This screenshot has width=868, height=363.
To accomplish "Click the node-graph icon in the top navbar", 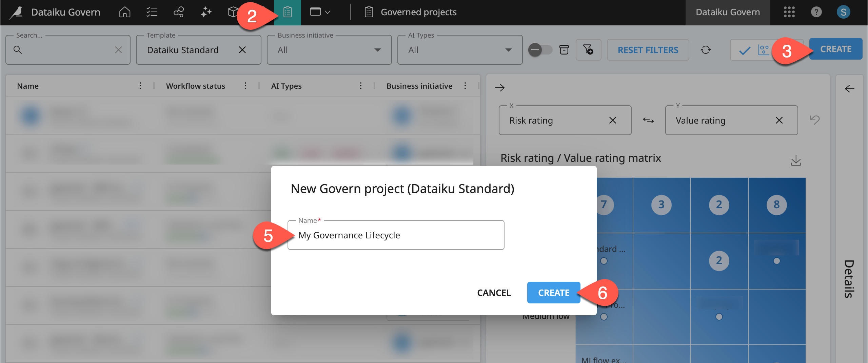I will [x=178, y=12].
